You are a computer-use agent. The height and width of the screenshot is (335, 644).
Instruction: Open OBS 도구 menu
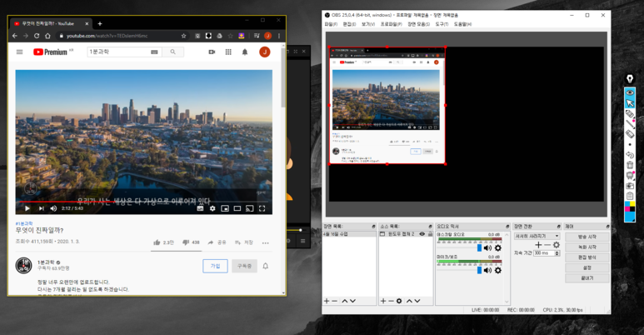coord(442,24)
